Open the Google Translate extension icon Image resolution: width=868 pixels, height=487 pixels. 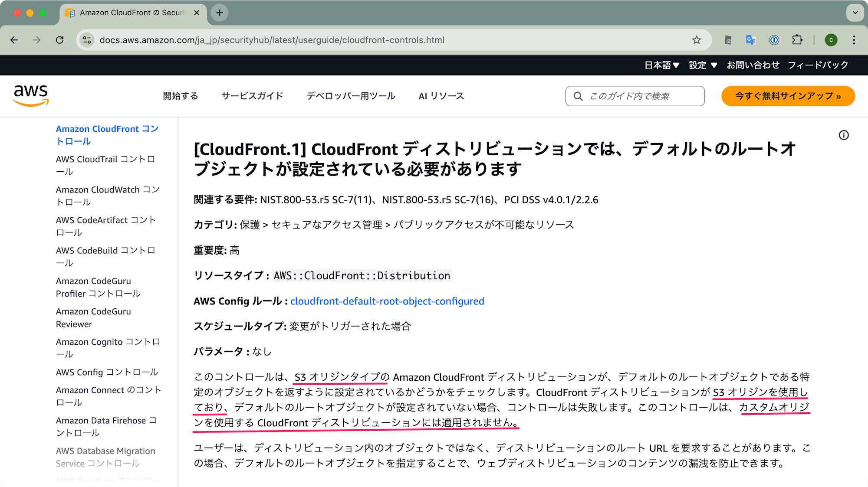pyautogui.click(x=751, y=40)
